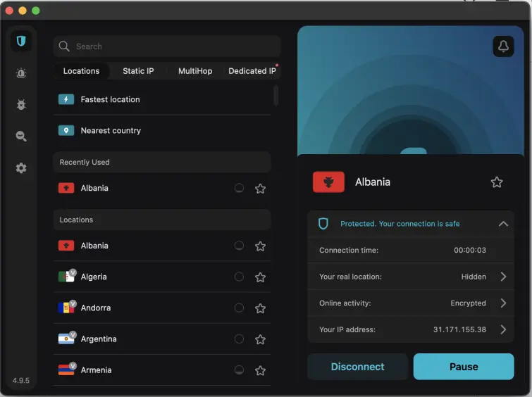The height and width of the screenshot is (397, 532).
Task: Click the location list scrollbar
Action: click(x=276, y=96)
